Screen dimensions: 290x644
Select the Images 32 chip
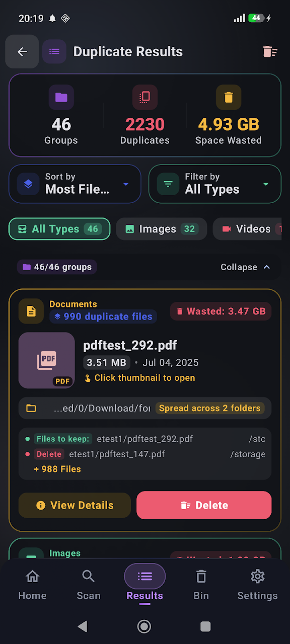(162, 229)
